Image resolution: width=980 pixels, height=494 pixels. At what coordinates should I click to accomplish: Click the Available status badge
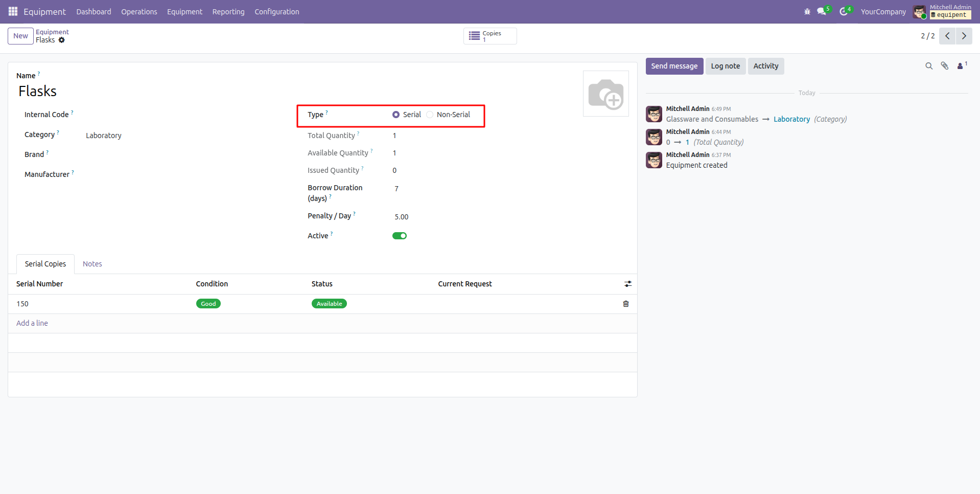pos(329,304)
